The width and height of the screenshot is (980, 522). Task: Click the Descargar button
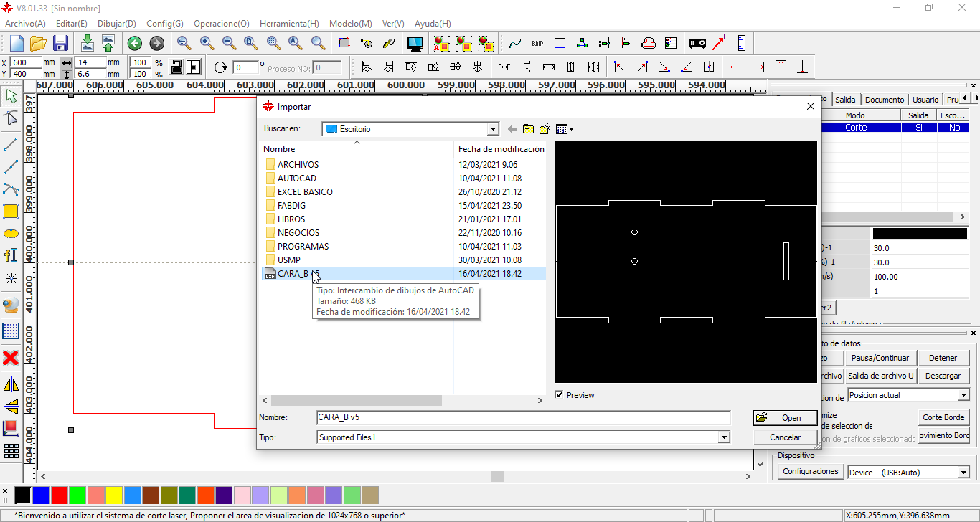tap(943, 376)
